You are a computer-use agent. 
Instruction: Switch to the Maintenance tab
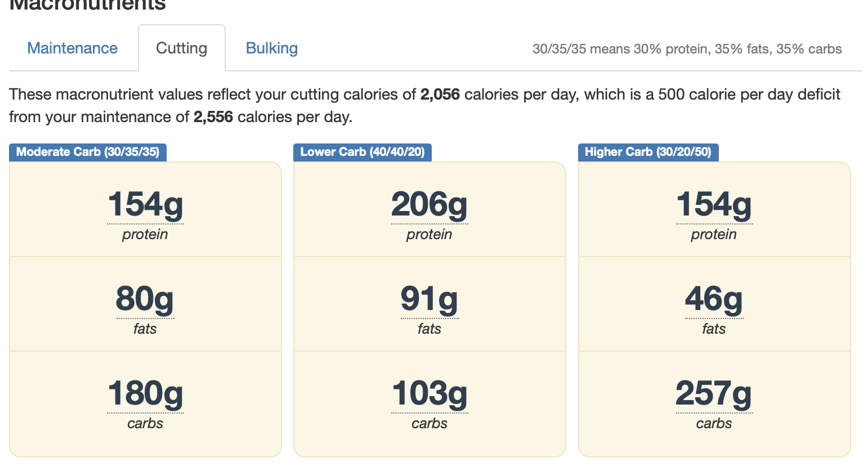[x=73, y=48]
